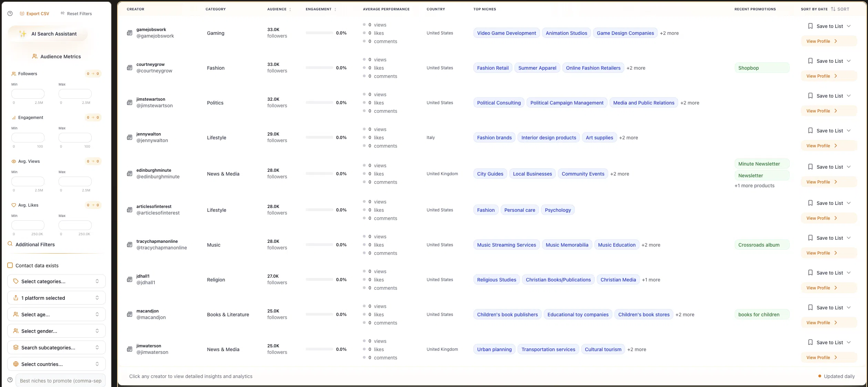
Task: Click jimstewartson's engagement progress bar
Action: point(319,102)
